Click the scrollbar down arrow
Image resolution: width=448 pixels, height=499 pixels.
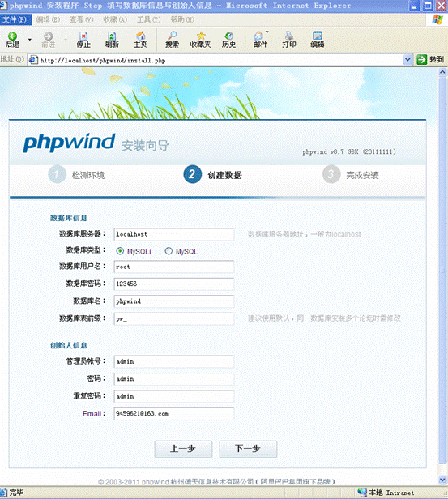tap(442, 479)
